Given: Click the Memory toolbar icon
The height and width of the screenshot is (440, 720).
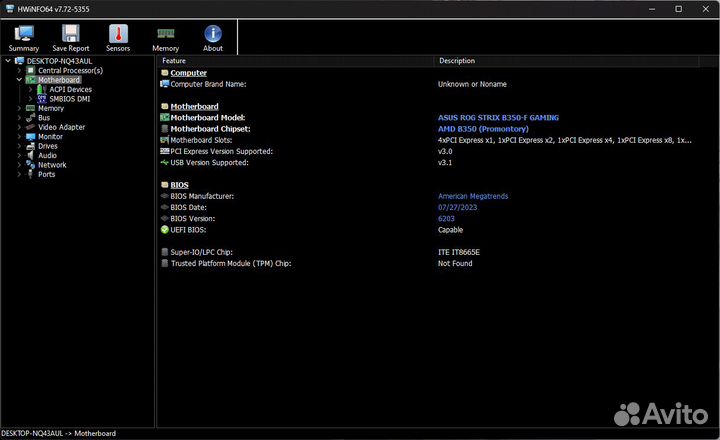Looking at the screenshot, I should click(x=166, y=37).
